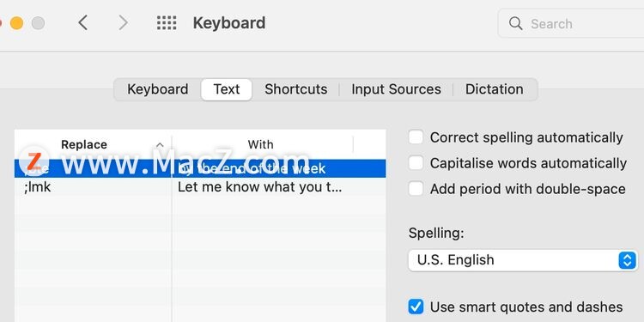Toggle the Replace column sort arrow
The width and height of the screenshot is (644, 322).
(x=160, y=144)
